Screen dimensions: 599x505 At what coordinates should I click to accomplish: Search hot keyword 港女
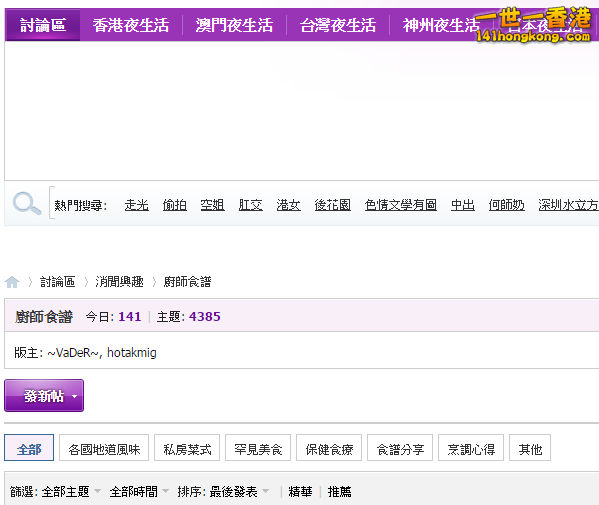click(x=288, y=205)
